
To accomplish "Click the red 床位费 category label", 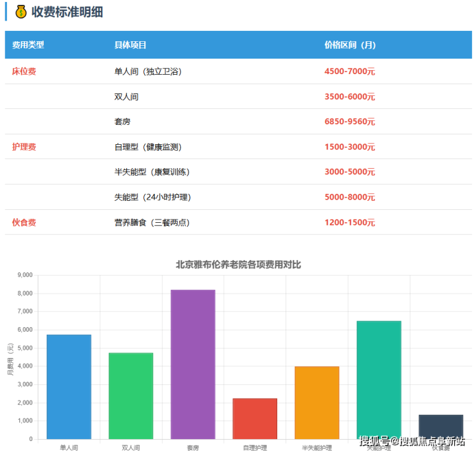I will pyautogui.click(x=24, y=71).
